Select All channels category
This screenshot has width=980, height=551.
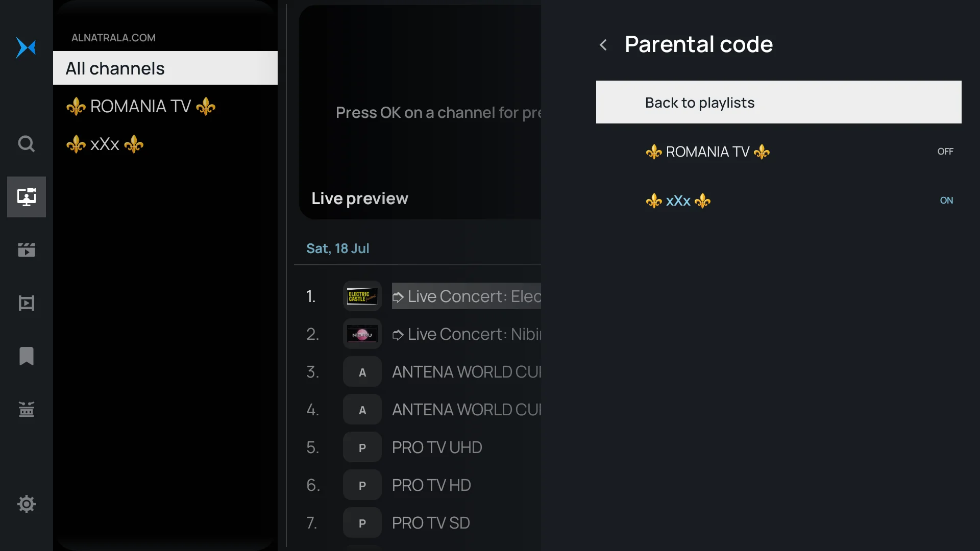[165, 68]
